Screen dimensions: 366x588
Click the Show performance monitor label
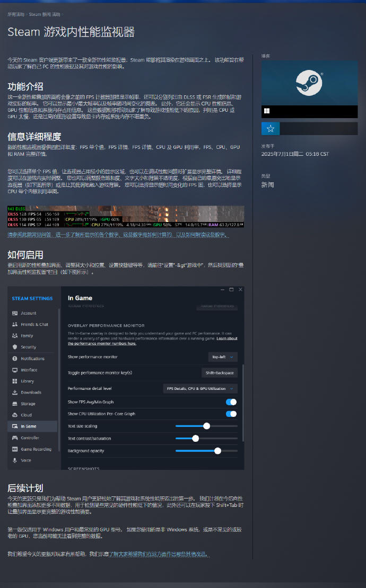tap(93, 357)
